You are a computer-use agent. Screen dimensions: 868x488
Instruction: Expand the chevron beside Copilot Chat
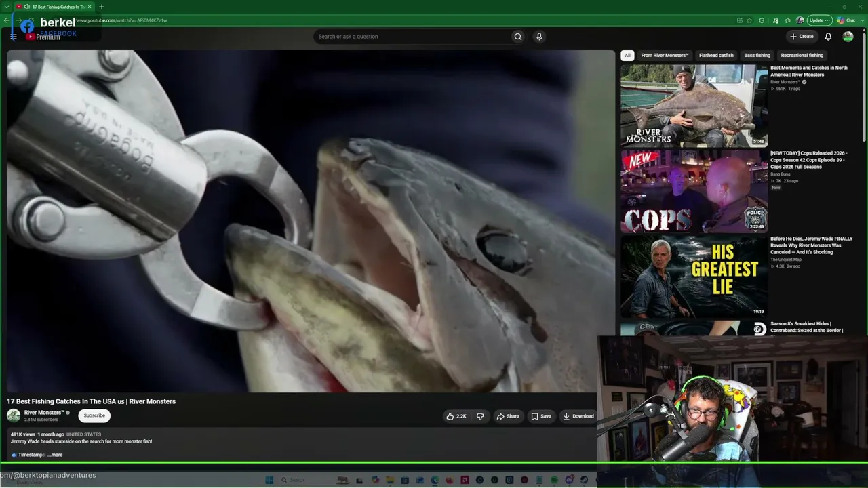pyautogui.click(x=861, y=20)
